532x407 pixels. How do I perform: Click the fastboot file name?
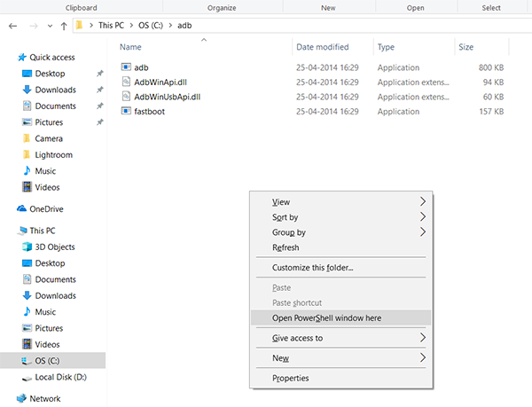149,111
